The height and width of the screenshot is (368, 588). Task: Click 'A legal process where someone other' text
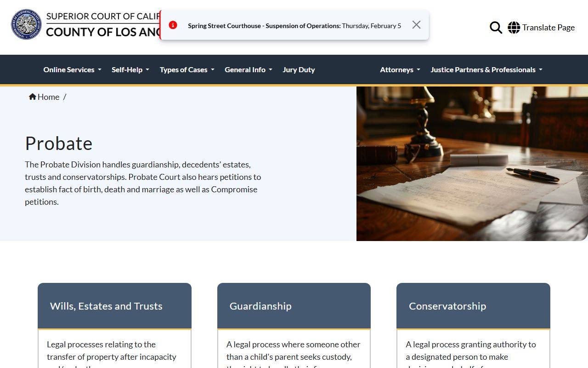293,345
